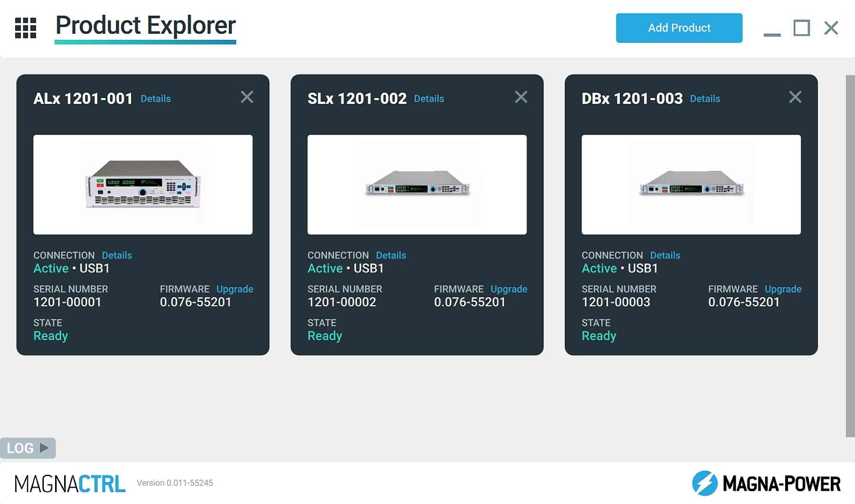Remove the SLx 1201-002 product card
The image size is (855, 504).
coord(521,97)
